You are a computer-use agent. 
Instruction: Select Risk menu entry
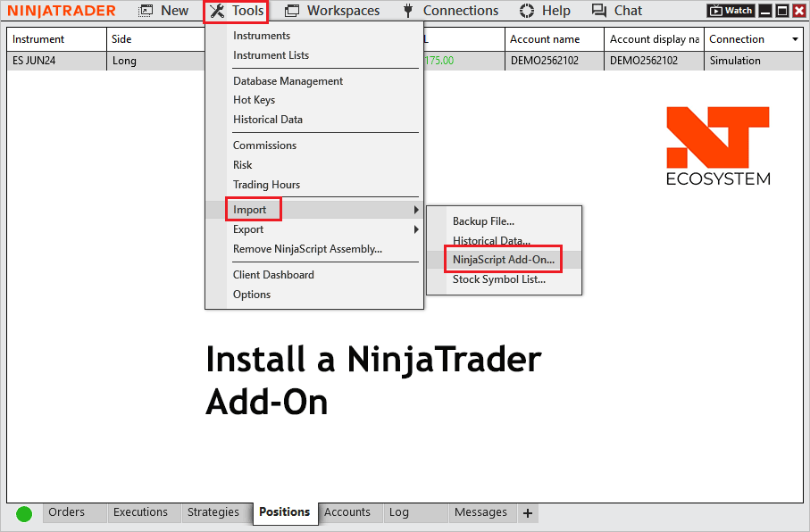click(x=242, y=165)
